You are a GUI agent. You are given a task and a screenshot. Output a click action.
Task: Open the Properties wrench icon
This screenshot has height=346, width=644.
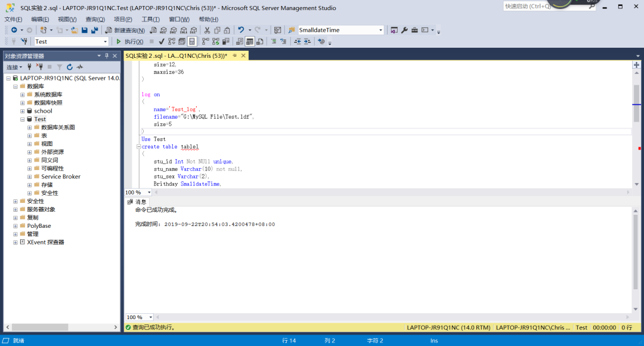(x=404, y=30)
